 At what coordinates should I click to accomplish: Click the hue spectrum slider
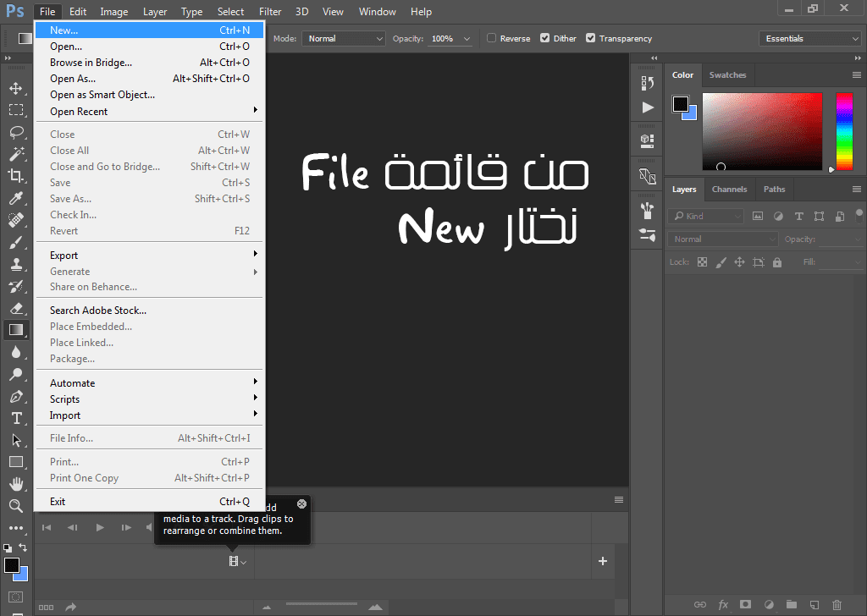(844, 131)
